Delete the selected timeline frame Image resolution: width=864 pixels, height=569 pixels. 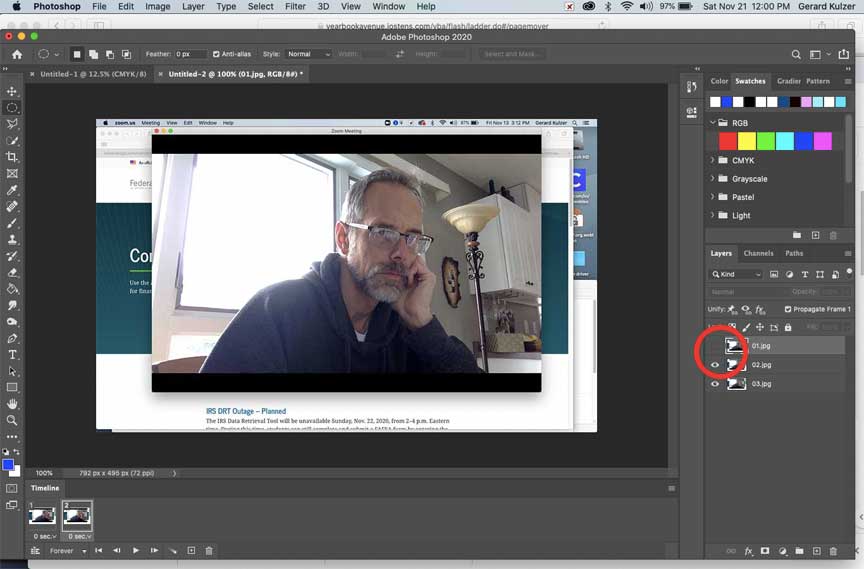point(209,551)
